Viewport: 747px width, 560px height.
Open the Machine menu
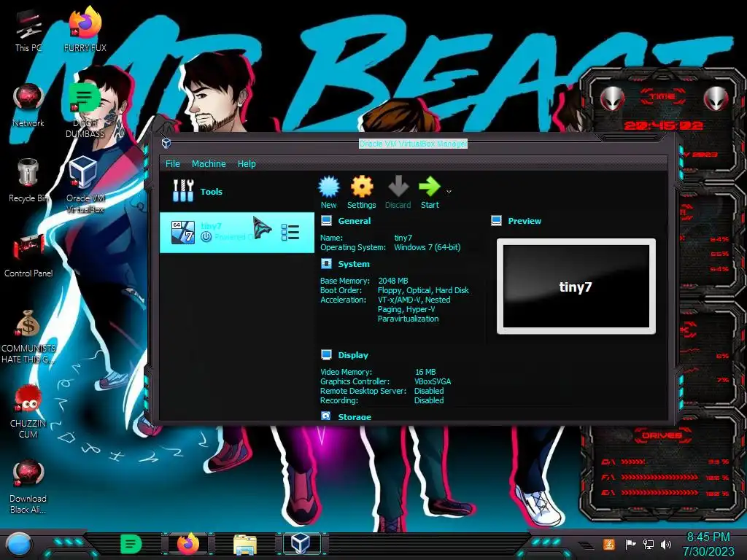(209, 164)
